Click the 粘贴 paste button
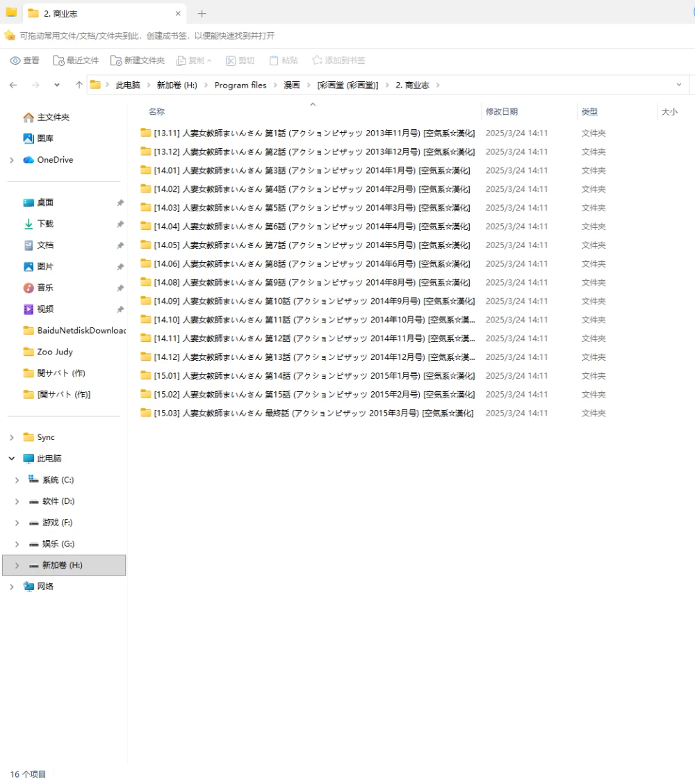 pyautogui.click(x=284, y=60)
